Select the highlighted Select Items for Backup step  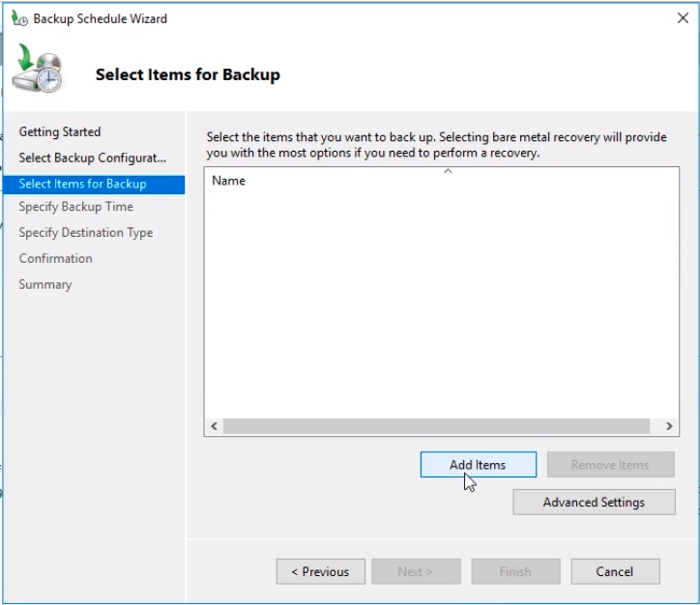click(x=83, y=184)
